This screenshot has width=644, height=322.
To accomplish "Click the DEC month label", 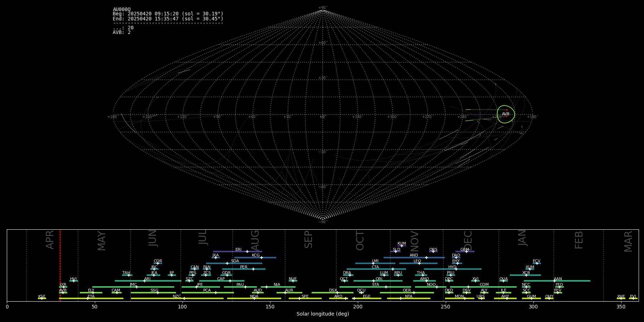I will pyautogui.click(x=468, y=240).
